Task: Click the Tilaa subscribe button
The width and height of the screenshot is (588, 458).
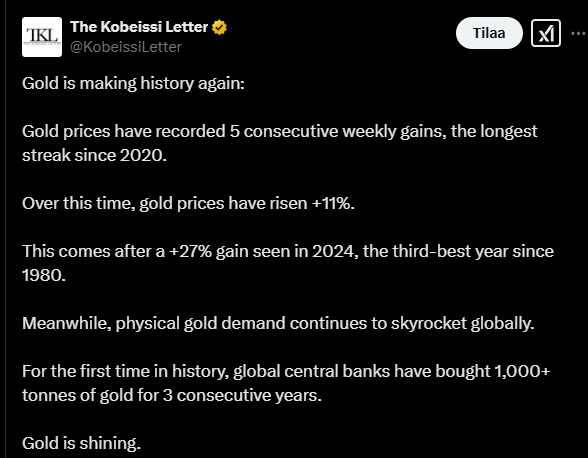Action: tap(489, 33)
